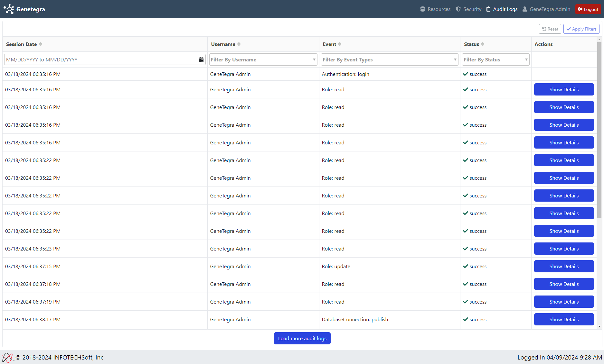This screenshot has height=364, width=604.
Task: Sort by Session Date column arrows
Action: (x=41, y=44)
